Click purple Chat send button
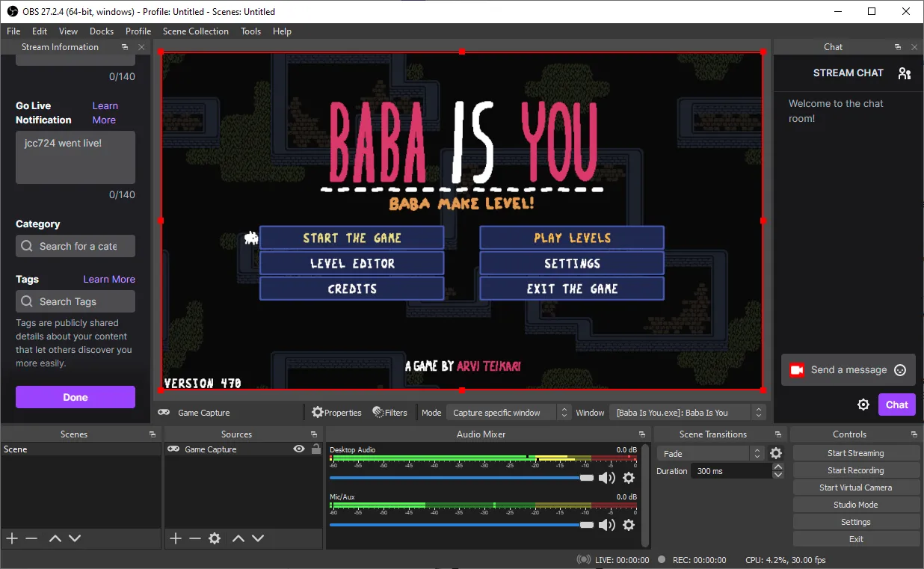The image size is (924, 569). (896, 405)
